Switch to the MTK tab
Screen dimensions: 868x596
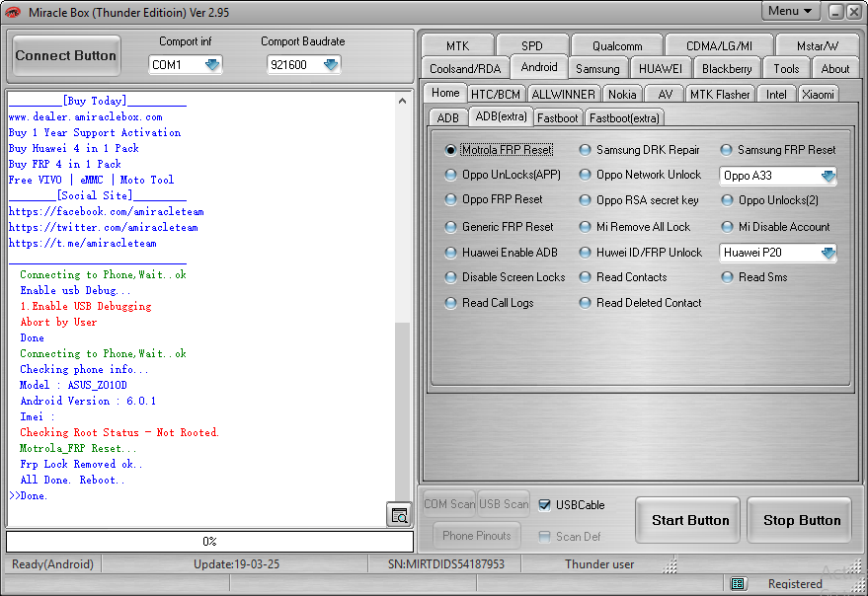click(x=457, y=45)
